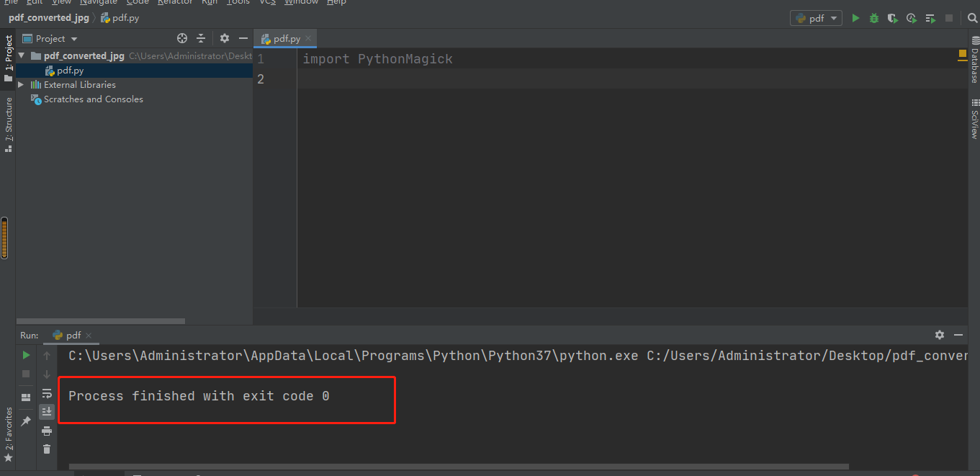This screenshot has height=476, width=980.
Task: Toggle soft-wrap in the Run console
Action: pos(47,393)
